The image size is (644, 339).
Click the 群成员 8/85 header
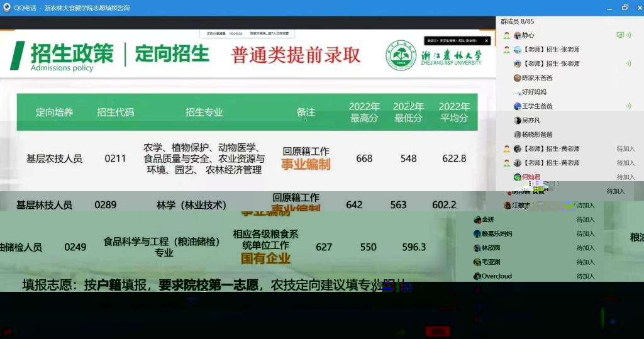pyautogui.click(x=517, y=21)
